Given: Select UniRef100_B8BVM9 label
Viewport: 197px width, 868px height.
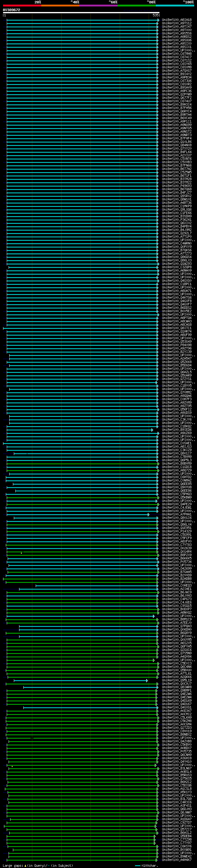Looking at the screenshot, I should click(177, 464).
